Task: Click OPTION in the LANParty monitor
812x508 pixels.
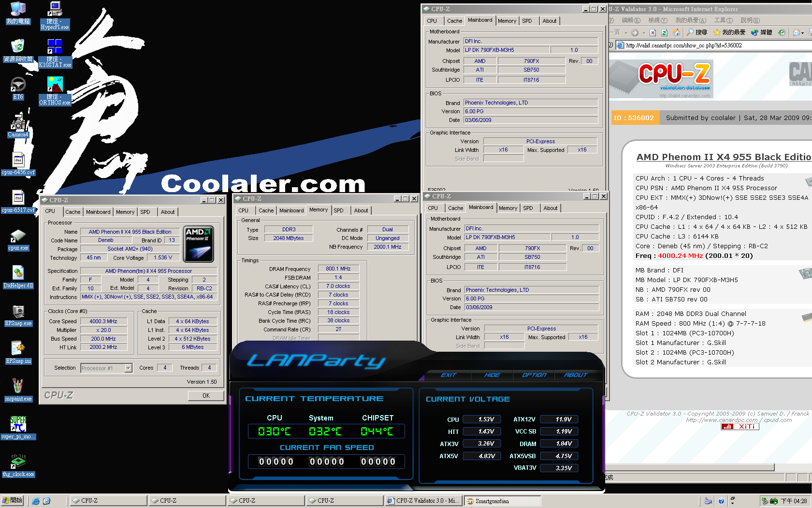Action: tap(534, 375)
